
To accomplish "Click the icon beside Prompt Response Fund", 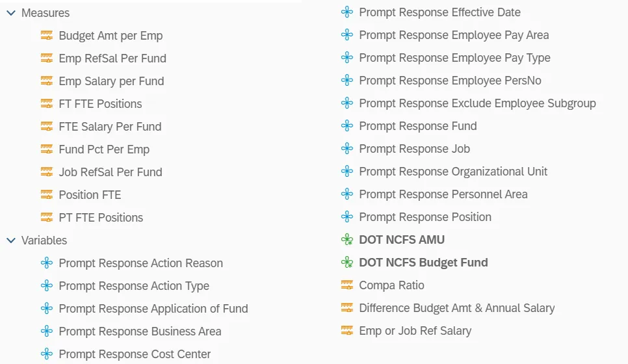I will click(347, 126).
